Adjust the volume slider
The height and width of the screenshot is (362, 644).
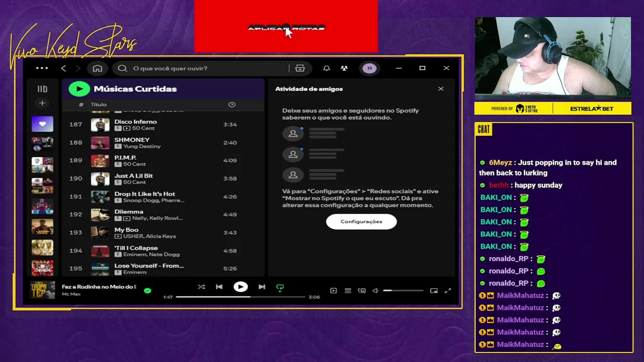pos(403,291)
